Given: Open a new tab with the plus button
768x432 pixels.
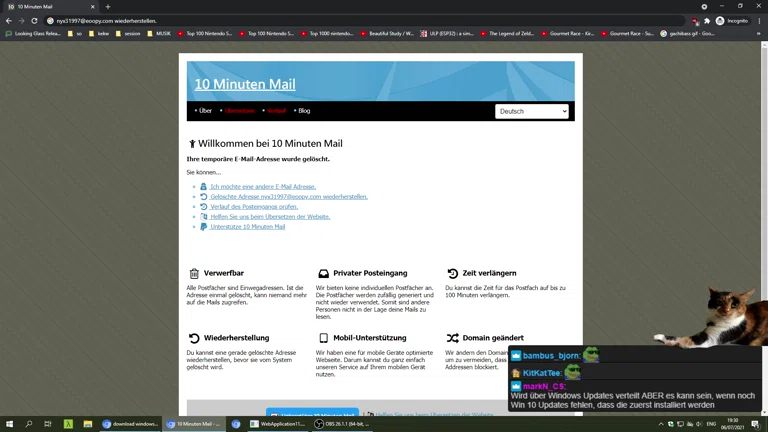Looking at the screenshot, I should (108, 7).
